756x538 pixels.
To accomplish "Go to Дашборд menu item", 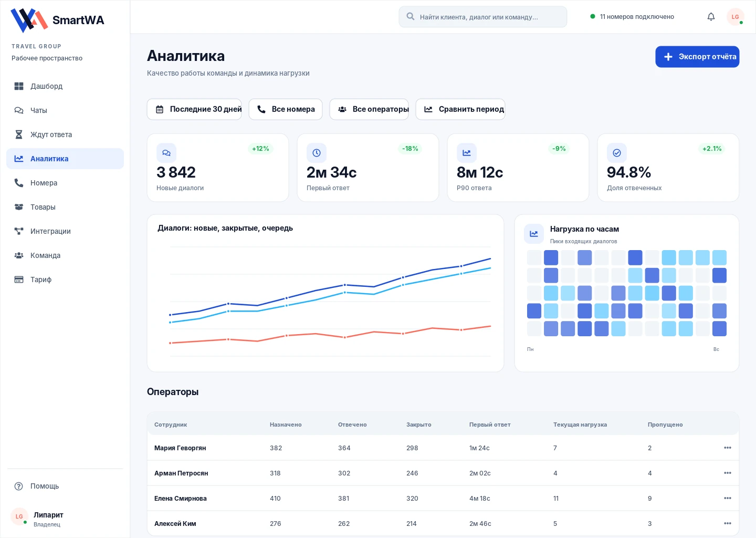I will 65,86.
